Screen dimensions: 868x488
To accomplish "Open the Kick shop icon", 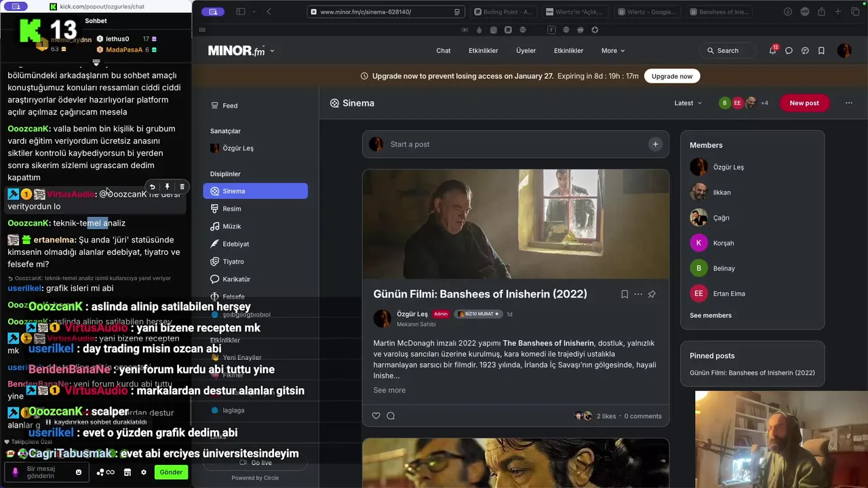I will [x=127, y=472].
